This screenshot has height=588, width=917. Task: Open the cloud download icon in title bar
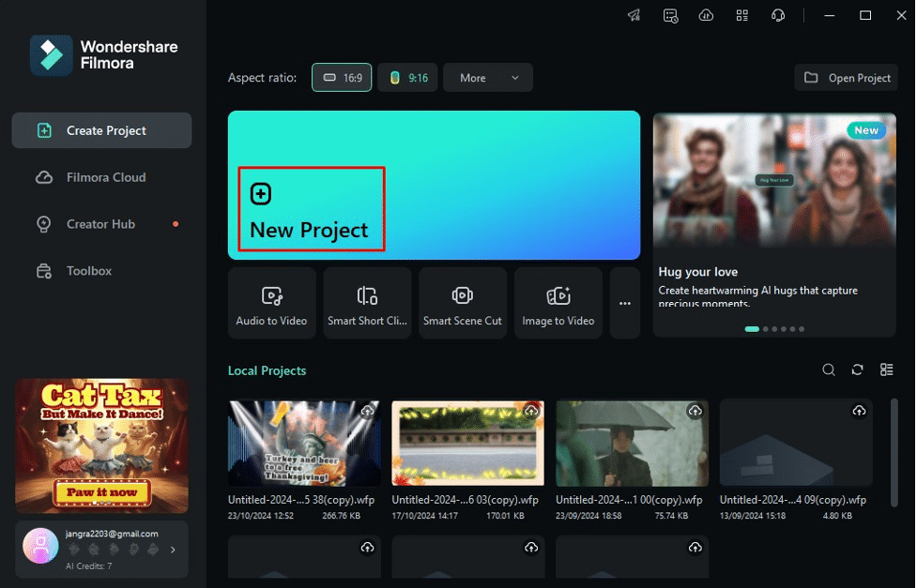(x=706, y=16)
